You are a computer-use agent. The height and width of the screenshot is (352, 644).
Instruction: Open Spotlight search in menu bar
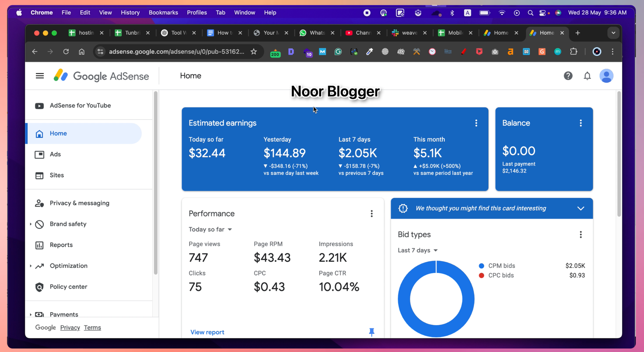pyautogui.click(x=530, y=12)
